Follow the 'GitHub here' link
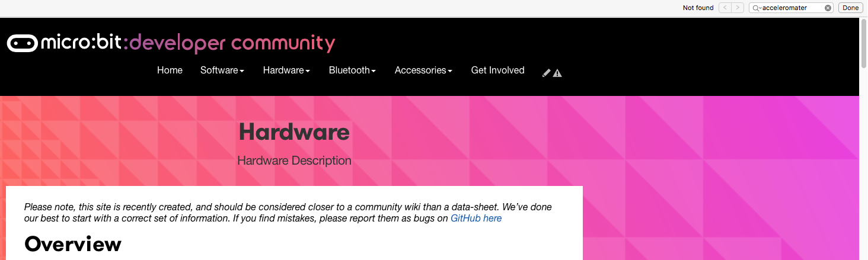 476,218
